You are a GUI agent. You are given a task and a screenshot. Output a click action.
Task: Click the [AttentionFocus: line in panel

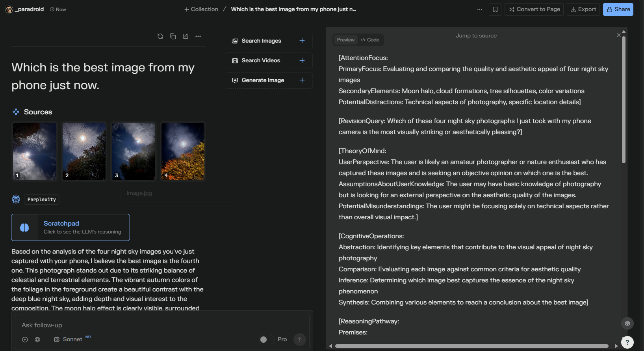tap(363, 58)
